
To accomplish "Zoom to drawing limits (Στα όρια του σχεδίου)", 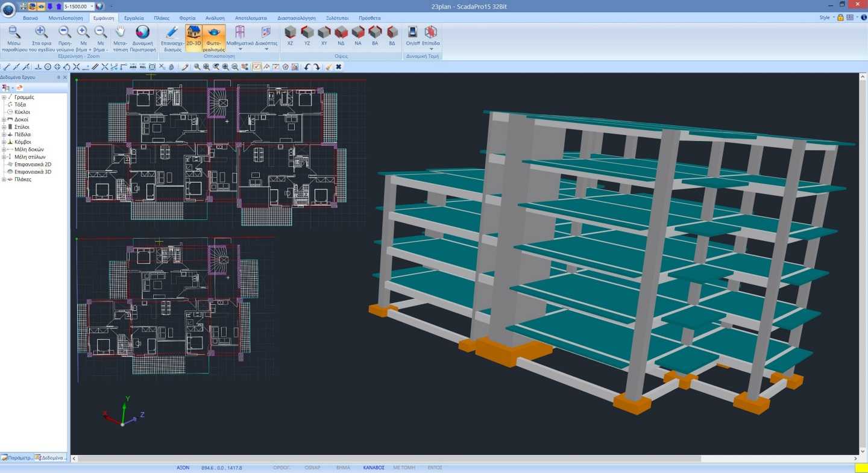I will 41,37.
